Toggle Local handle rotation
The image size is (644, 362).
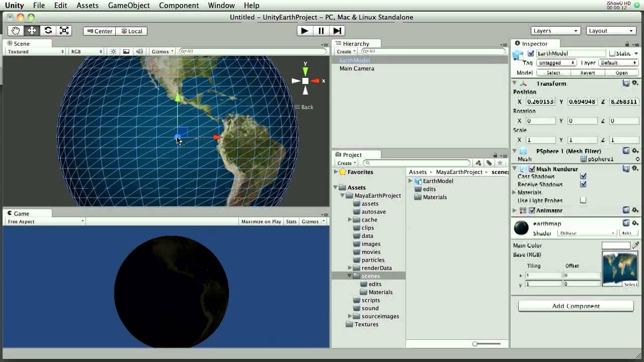[x=132, y=31]
